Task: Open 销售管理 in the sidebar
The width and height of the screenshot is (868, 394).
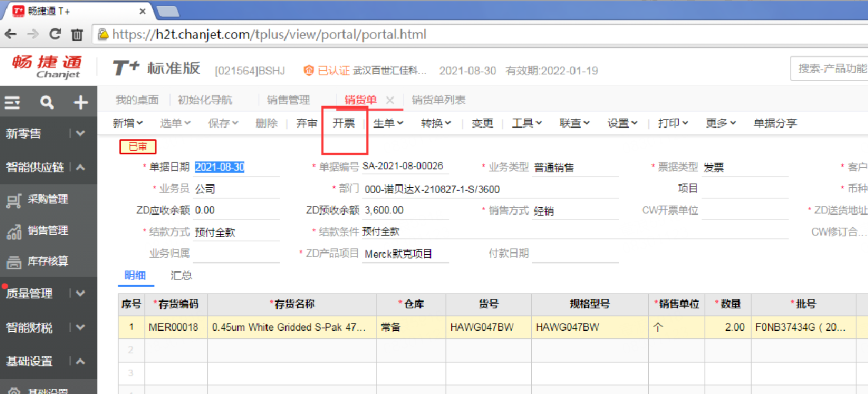Action: (x=48, y=231)
